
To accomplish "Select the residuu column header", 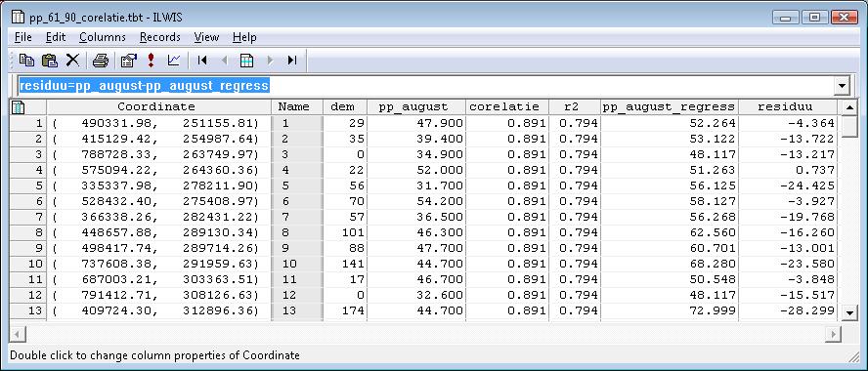I will tap(787, 106).
